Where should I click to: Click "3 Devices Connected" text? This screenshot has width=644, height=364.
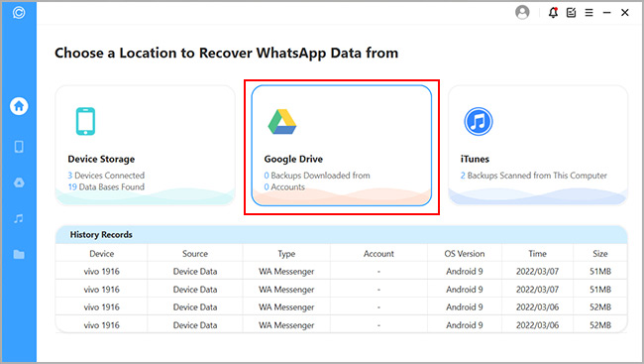[106, 176]
